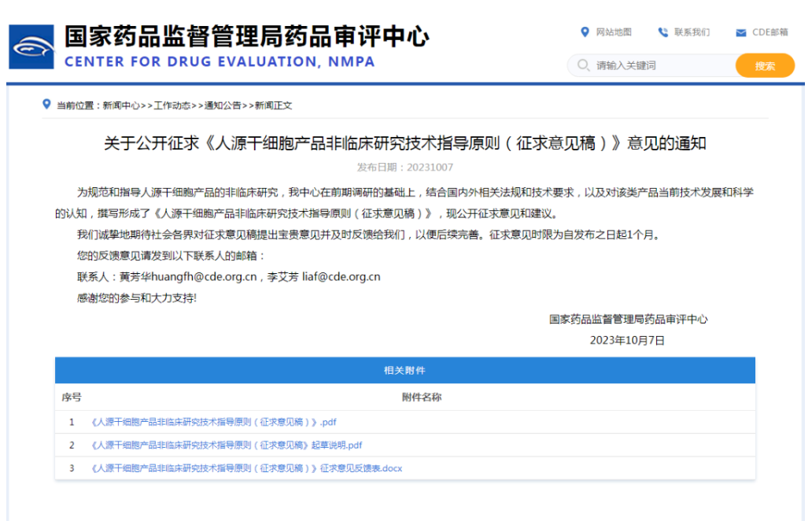Click the liaf@cde.org.cn email address
Screen dimensions: 812x521
[x=340, y=277]
